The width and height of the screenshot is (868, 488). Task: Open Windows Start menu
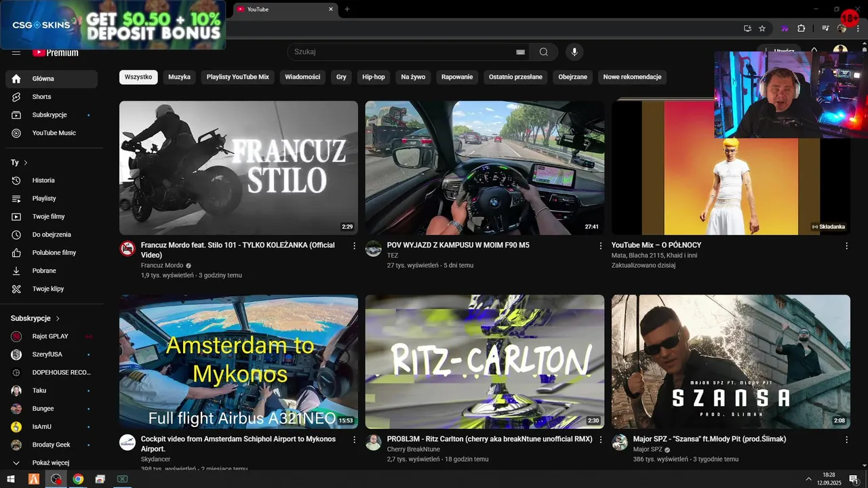[x=11, y=479]
